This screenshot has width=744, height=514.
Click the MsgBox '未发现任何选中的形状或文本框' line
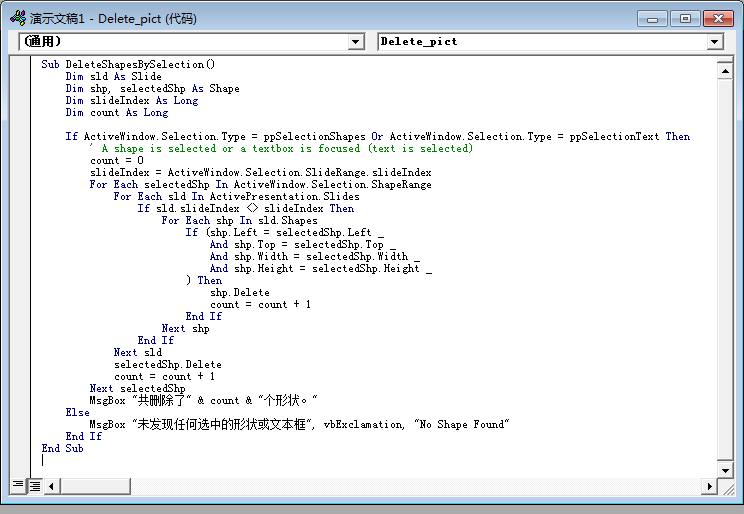(x=299, y=424)
